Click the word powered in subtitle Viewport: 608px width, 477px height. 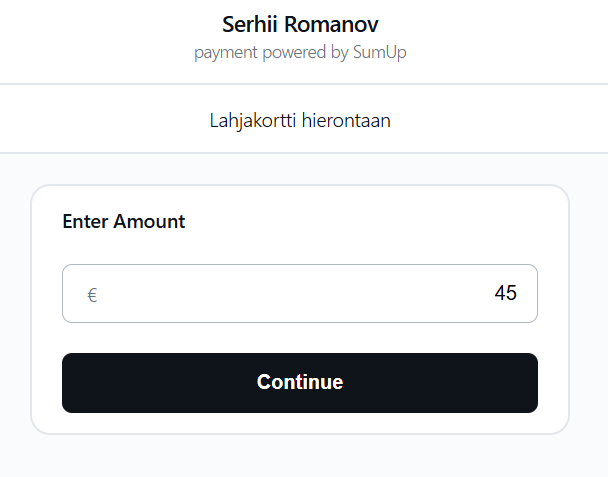click(x=295, y=52)
